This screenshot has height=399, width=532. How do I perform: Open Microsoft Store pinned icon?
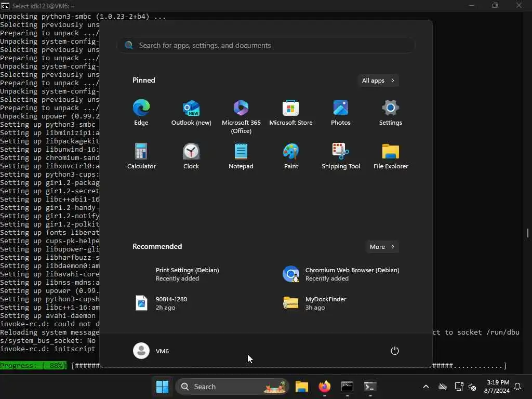click(x=291, y=113)
